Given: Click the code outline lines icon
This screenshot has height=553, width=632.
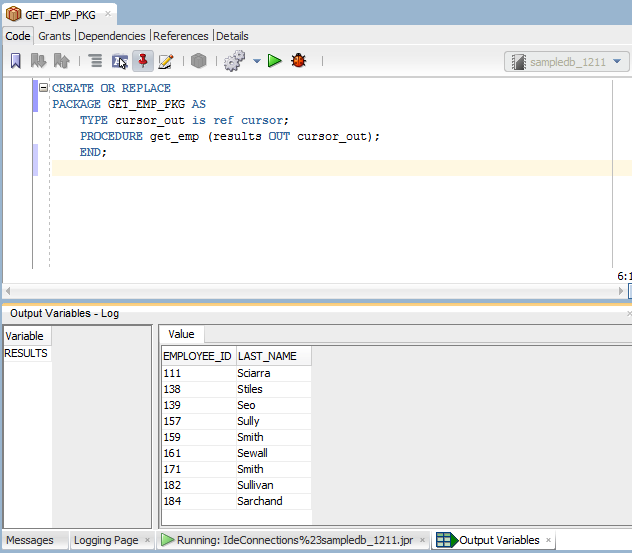Looking at the screenshot, I should point(95,61).
